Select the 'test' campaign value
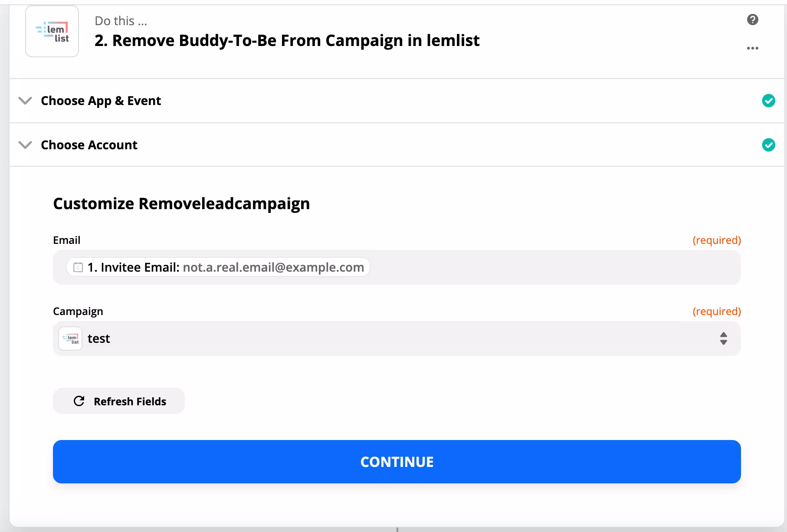Screen dimensions: 787x532 tap(99, 338)
